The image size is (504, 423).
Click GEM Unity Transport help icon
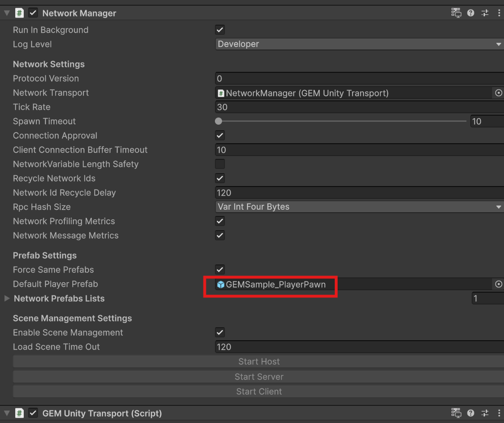coord(471,413)
